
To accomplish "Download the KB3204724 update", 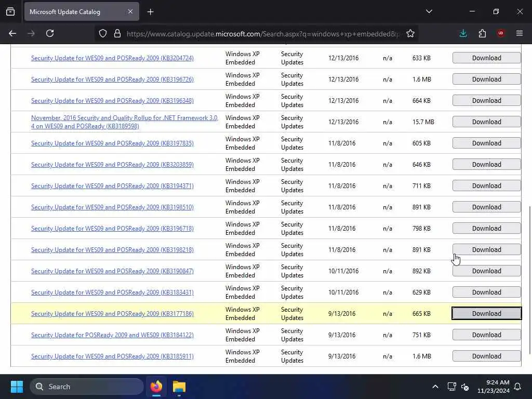I will pyautogui.click(x=486, y=58).
